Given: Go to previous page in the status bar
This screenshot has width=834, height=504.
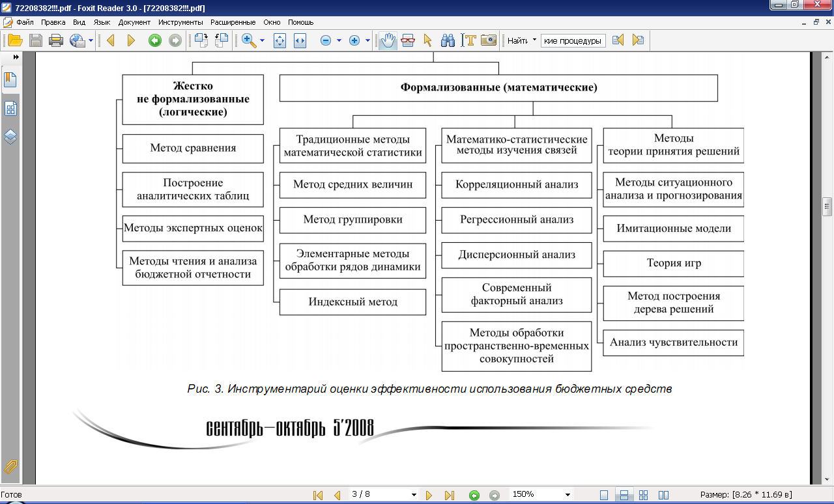Looking at the screenshot, I should pyautogui.click(x=337, y=496).
